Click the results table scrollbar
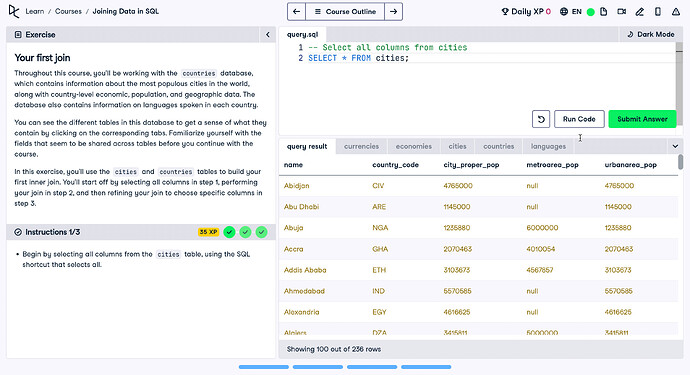 pyautogui.click(x=680, y=162)
